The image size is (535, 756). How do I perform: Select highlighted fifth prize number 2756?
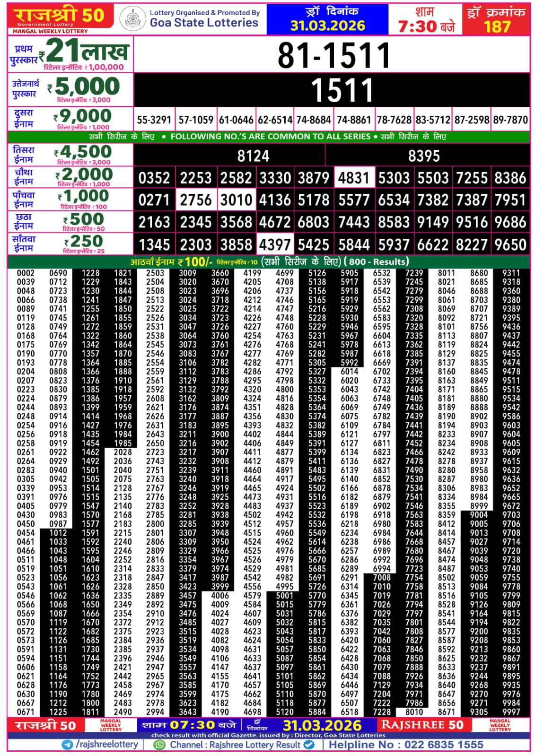pyautogui.click(x=196, y=200)
